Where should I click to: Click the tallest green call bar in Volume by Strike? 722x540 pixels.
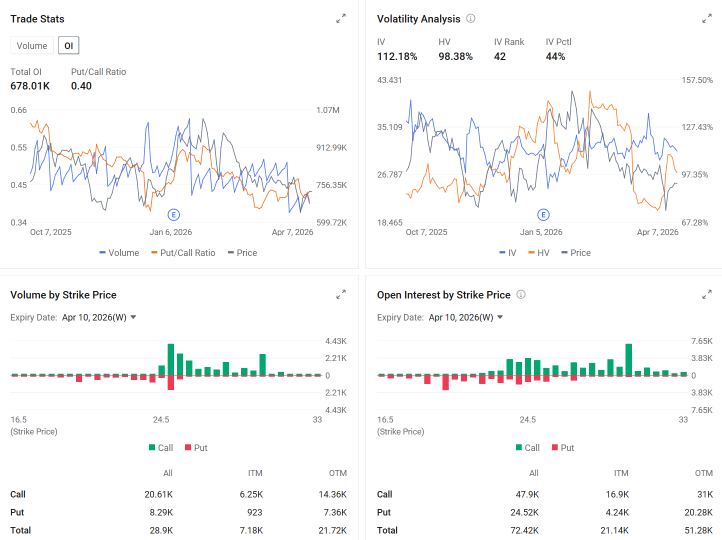point(171,360)
